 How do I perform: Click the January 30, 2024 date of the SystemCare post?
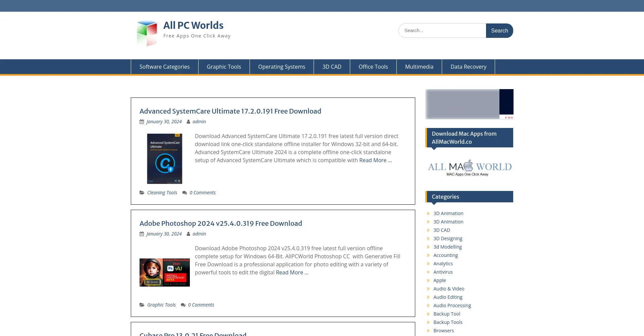164,122
